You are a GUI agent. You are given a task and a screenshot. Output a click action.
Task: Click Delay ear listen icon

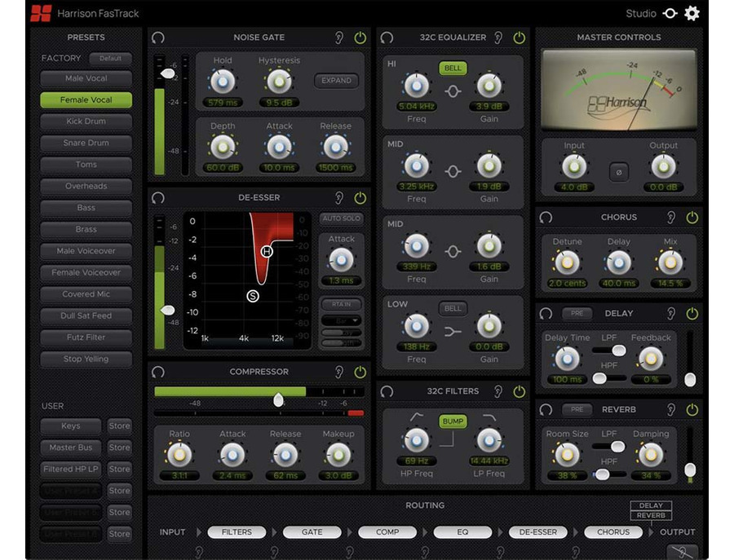671,314
